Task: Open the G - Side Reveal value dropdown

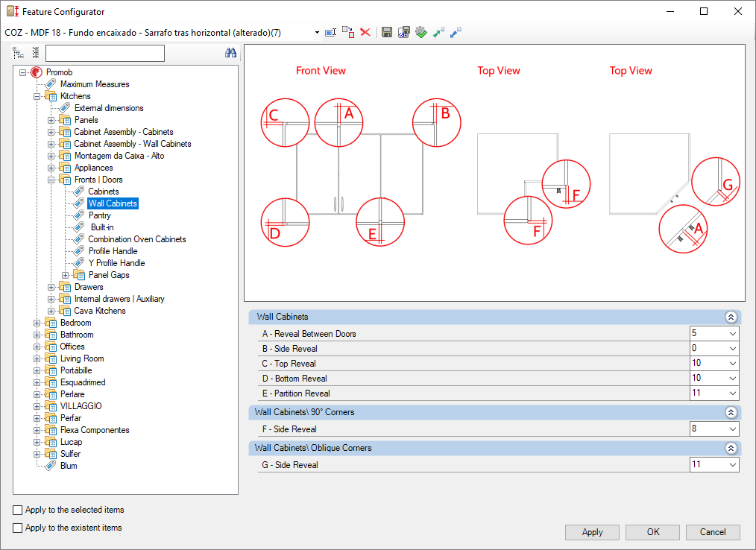Action: [x=732, y=465]
